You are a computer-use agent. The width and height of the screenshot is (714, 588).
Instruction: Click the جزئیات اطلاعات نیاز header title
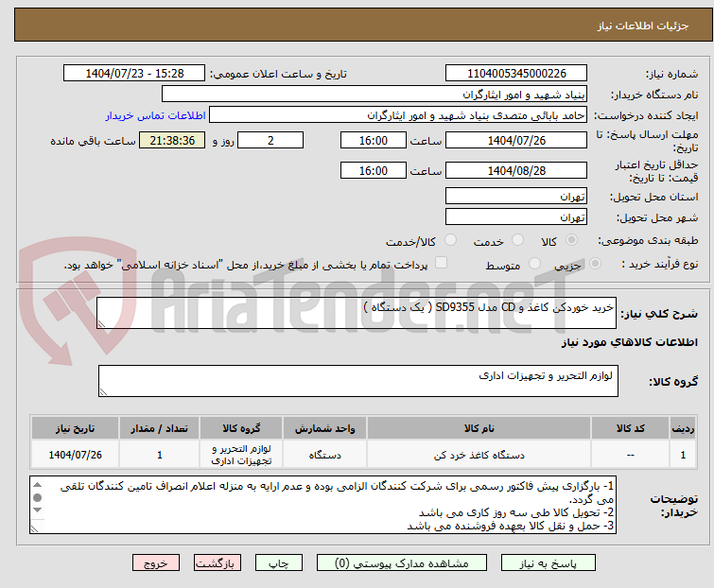(x=643, y=26)
